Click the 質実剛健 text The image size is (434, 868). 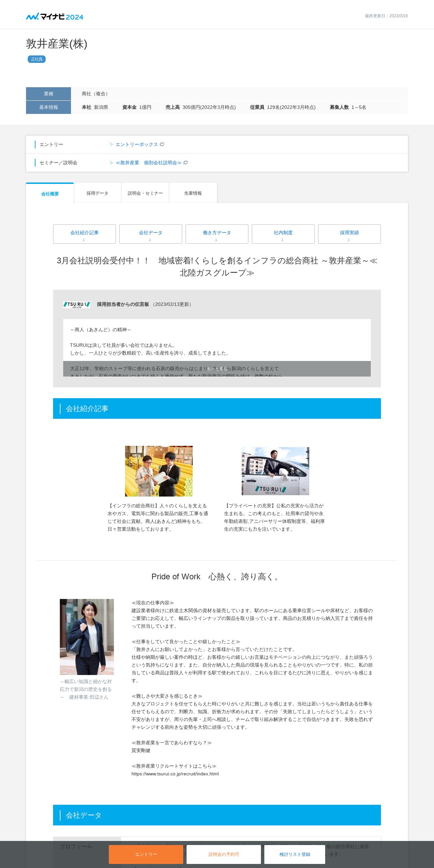141,750
